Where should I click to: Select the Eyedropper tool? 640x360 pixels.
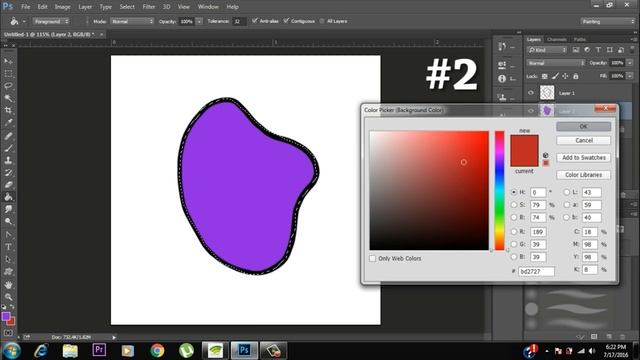8,122
